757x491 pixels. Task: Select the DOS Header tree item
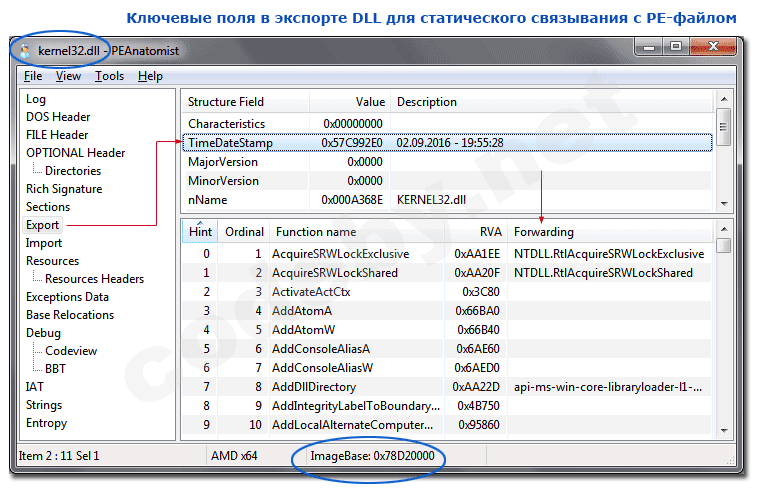58,117
